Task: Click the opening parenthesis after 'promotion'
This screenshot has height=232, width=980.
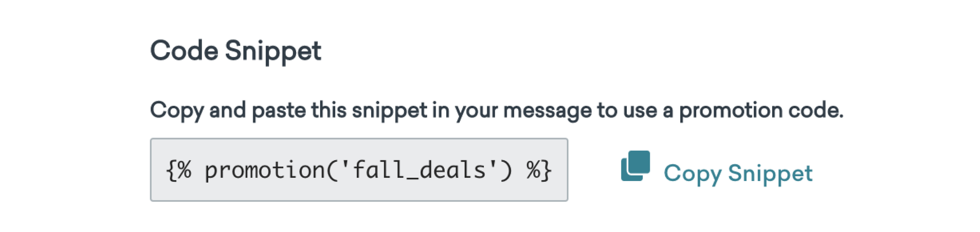Action: point(332,170)
